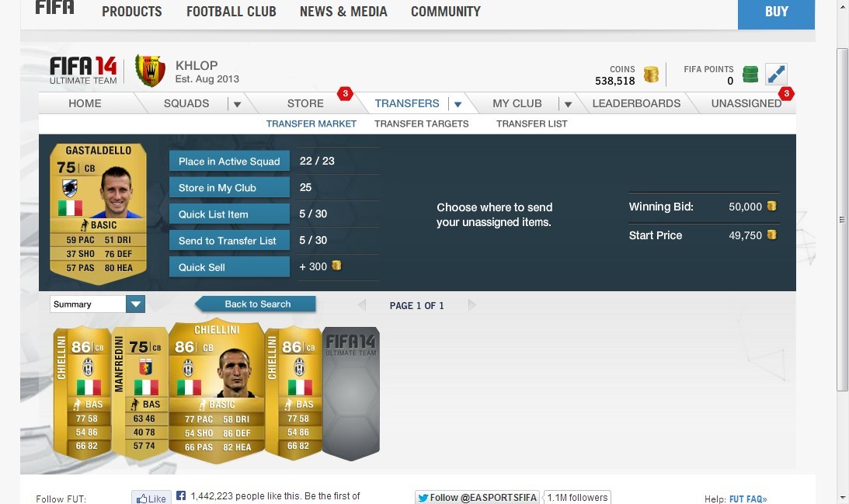Click the green FIFA Points icon
849x504 pixels.
coord(750,75)
